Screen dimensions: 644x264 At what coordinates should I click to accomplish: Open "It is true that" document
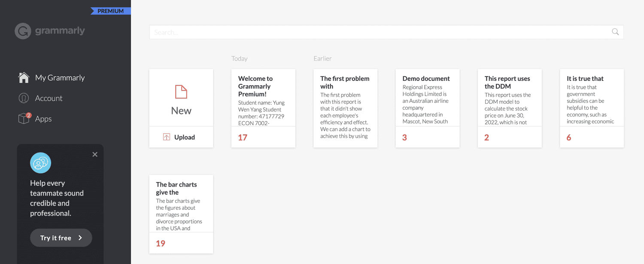(592, 108)
